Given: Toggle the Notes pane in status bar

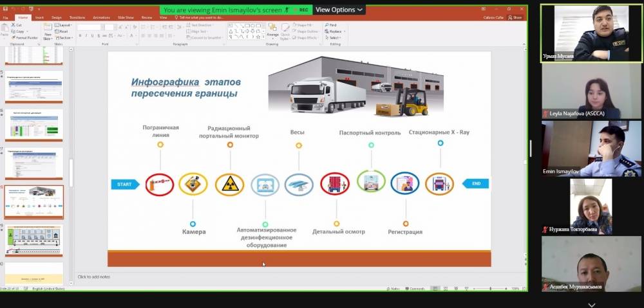Looking at the screenshot, I should coord(393,289).
